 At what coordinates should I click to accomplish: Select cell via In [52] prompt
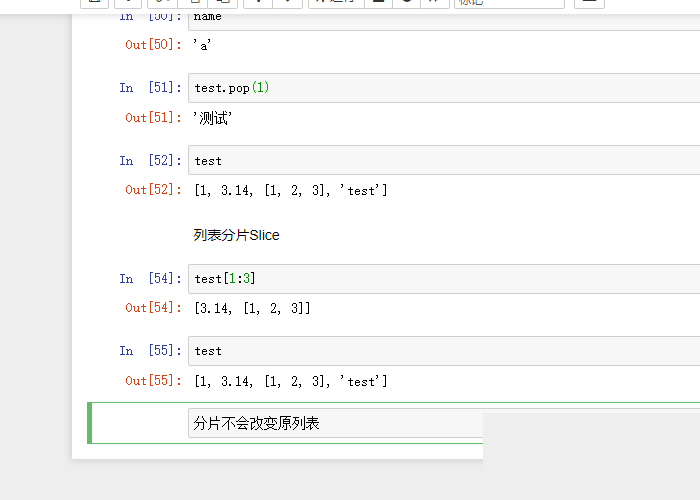point(150,161)
